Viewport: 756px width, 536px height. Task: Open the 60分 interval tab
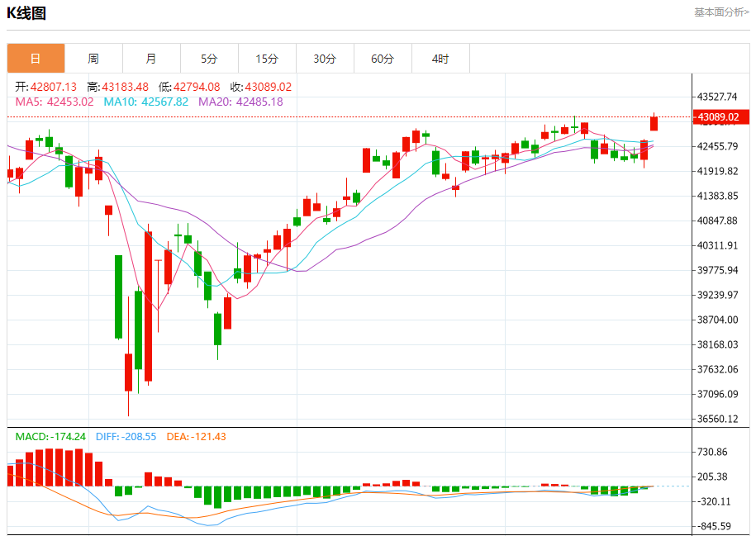(x=383, y=59)
